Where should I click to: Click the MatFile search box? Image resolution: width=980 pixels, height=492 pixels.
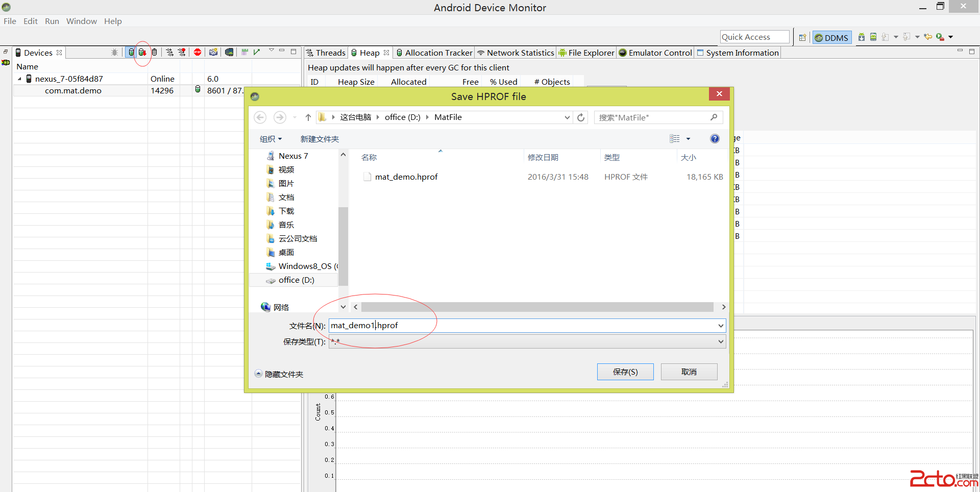pos(658,117)
